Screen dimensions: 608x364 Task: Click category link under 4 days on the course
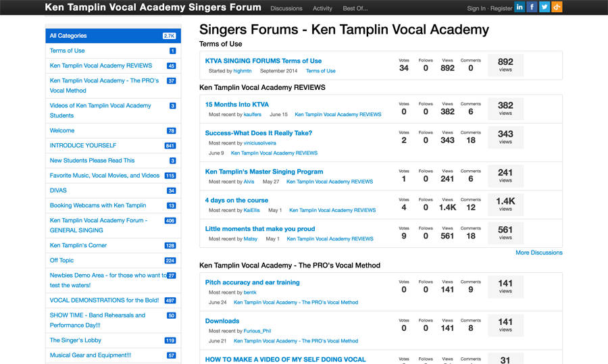[x=332, y=210]
